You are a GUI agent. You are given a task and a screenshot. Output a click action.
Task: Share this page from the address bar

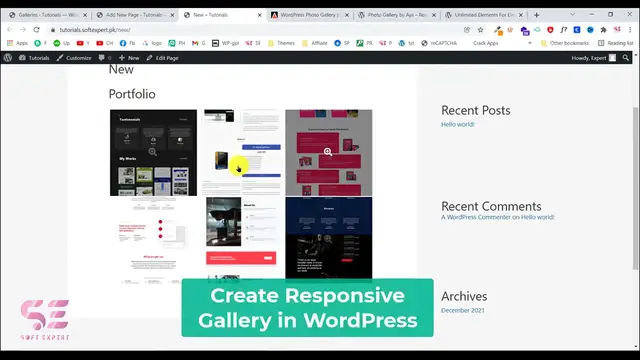467,30
